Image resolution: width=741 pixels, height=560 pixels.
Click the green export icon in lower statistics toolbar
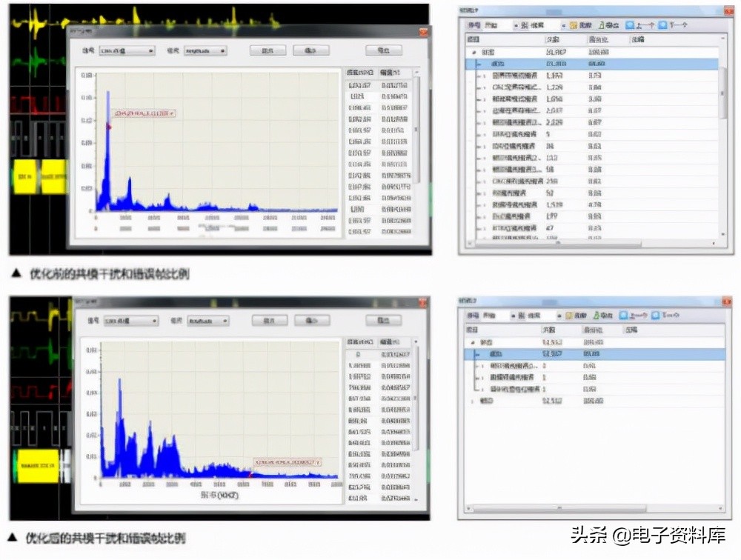tap(597, 316)
